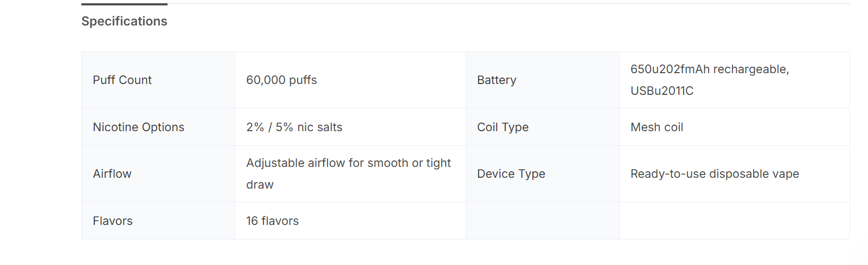Click the empty cell right of 16 flavors
Viewport: 868px width, 265px height.
542,221
